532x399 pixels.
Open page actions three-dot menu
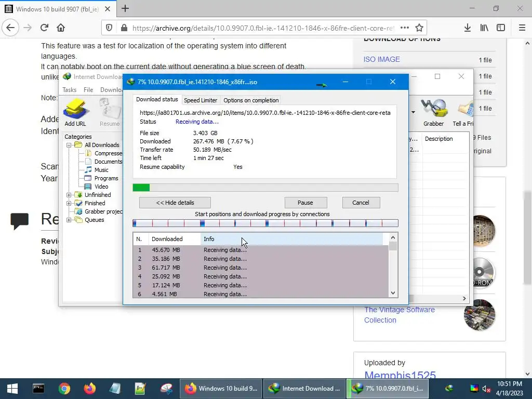click(404, 28)
